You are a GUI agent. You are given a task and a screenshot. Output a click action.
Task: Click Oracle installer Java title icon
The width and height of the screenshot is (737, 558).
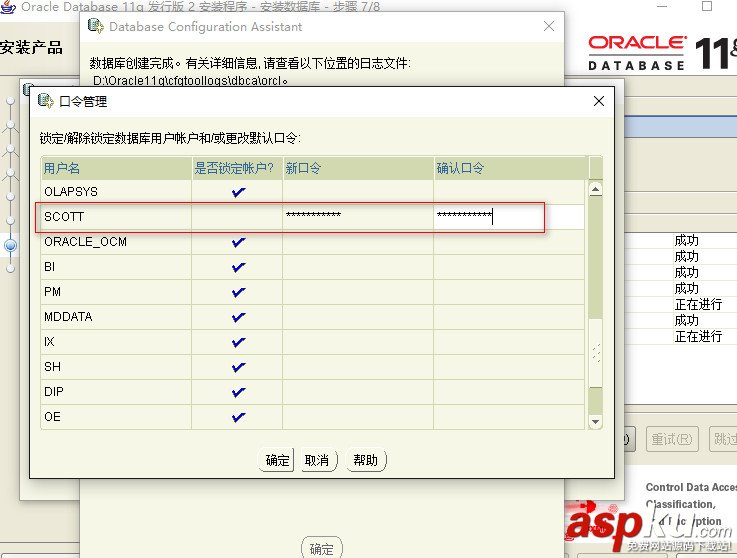coord(8,7)
